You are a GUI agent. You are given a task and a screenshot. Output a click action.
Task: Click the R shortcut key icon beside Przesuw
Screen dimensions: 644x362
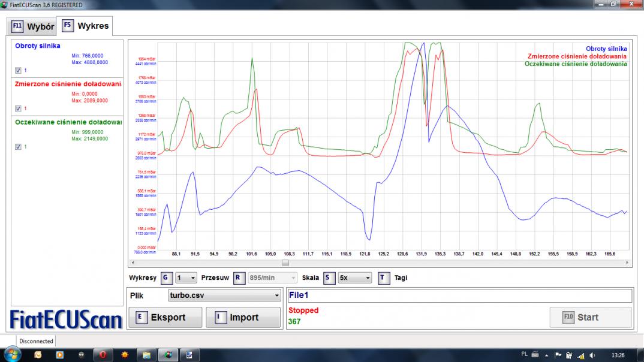click(x=238, y=278)
